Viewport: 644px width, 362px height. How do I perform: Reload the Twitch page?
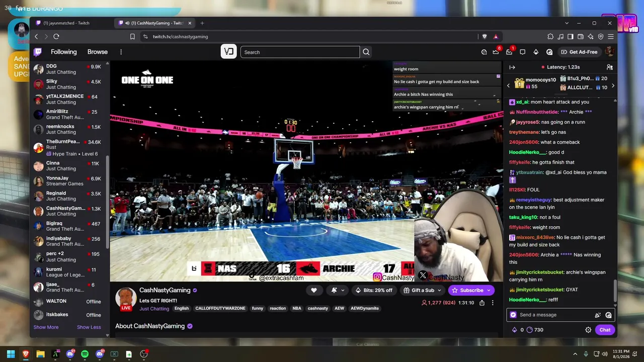pos(56,37)
